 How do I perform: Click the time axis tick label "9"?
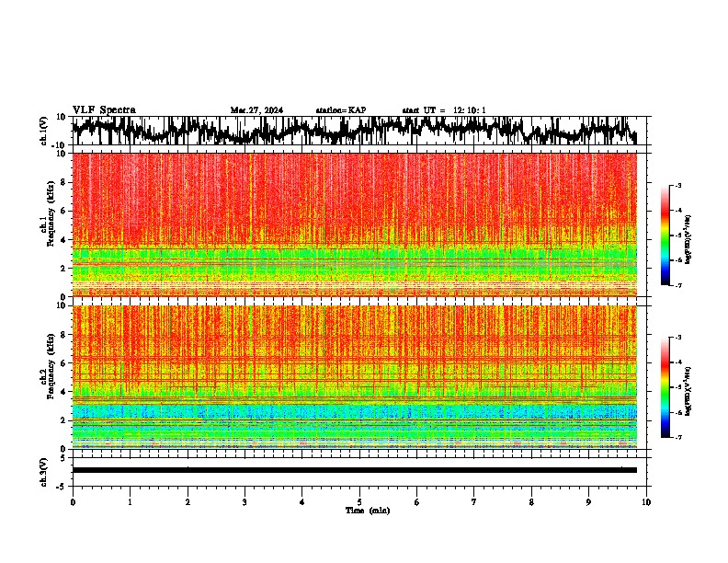pos(588,502)
